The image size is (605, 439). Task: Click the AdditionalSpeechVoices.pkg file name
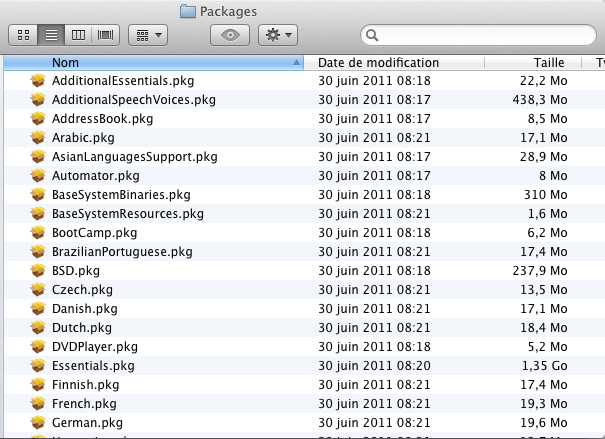pyautogui.click(x=134, y=100)
